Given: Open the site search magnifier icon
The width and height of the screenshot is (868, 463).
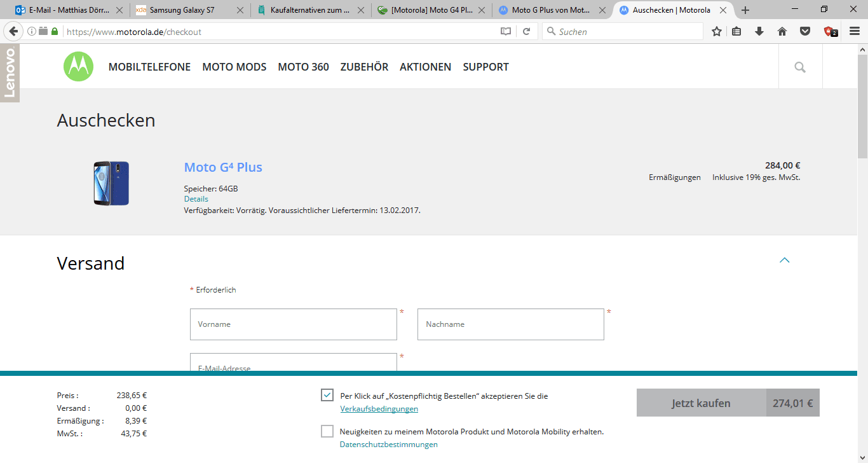Looking at the screenshot, I should tap(800, 67).
